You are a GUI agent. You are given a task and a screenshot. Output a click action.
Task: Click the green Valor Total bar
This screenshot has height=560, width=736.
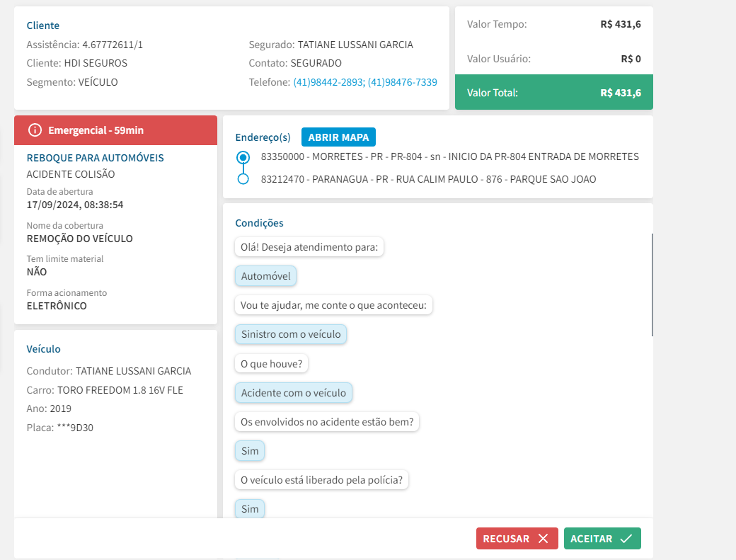point(553,93)
